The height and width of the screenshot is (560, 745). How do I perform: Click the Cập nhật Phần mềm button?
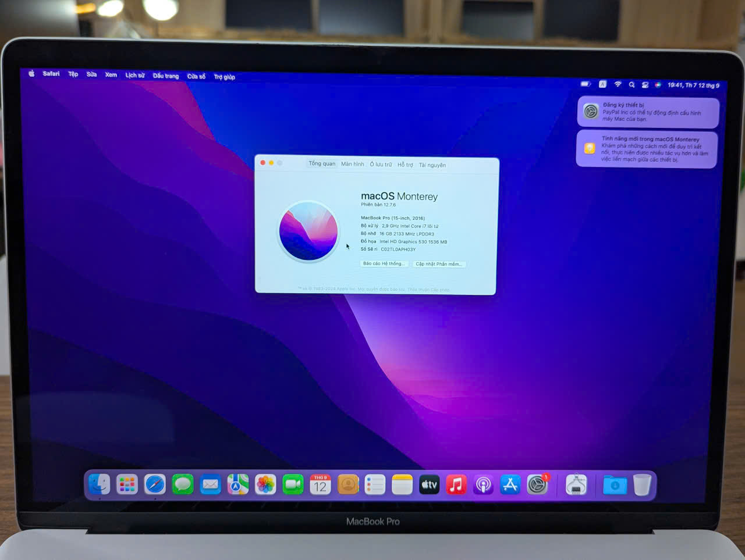(439, 264)
